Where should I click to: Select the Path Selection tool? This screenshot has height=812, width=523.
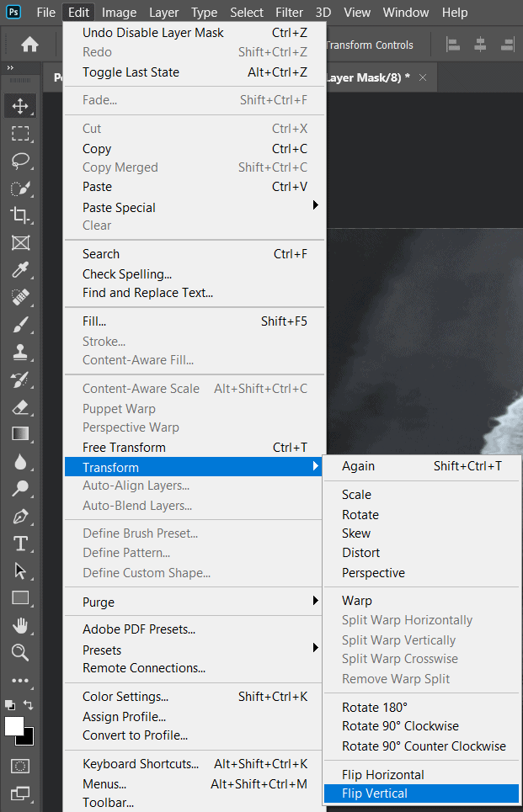[20, 571]
